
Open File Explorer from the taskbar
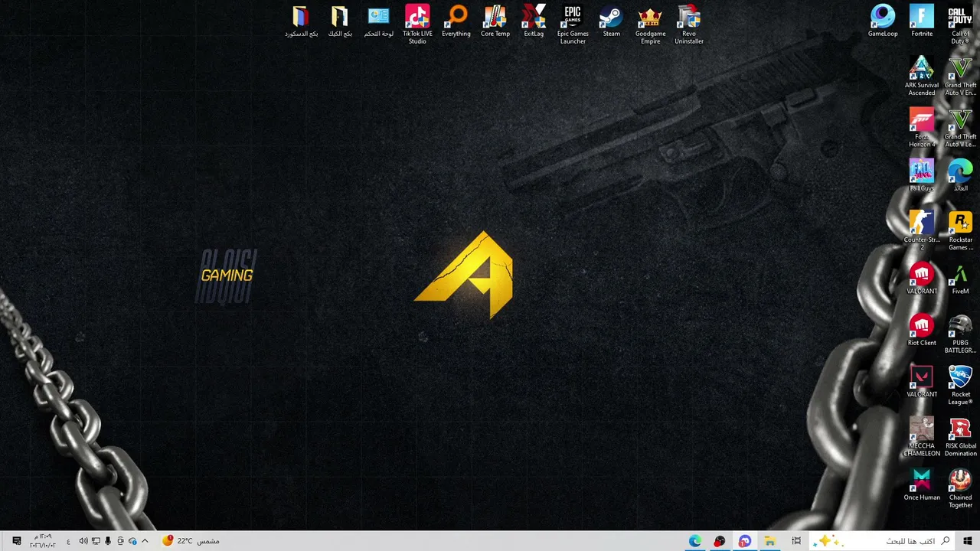[x=769, y=541]
